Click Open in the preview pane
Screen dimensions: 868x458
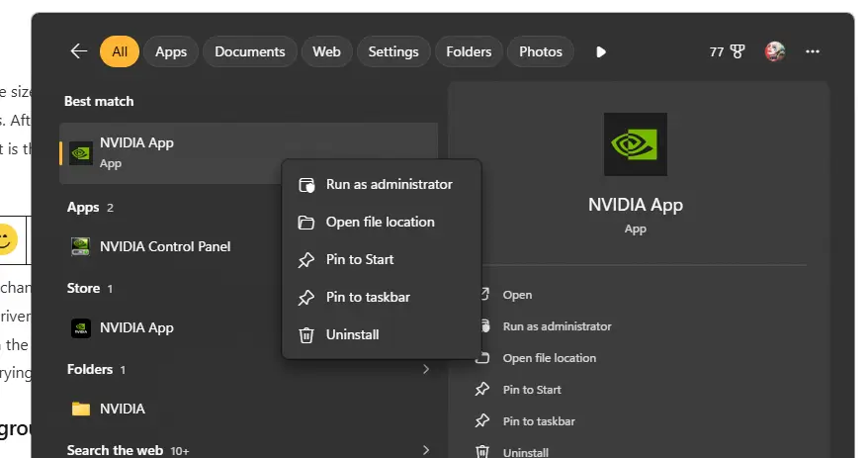click(x=517, y=295)
